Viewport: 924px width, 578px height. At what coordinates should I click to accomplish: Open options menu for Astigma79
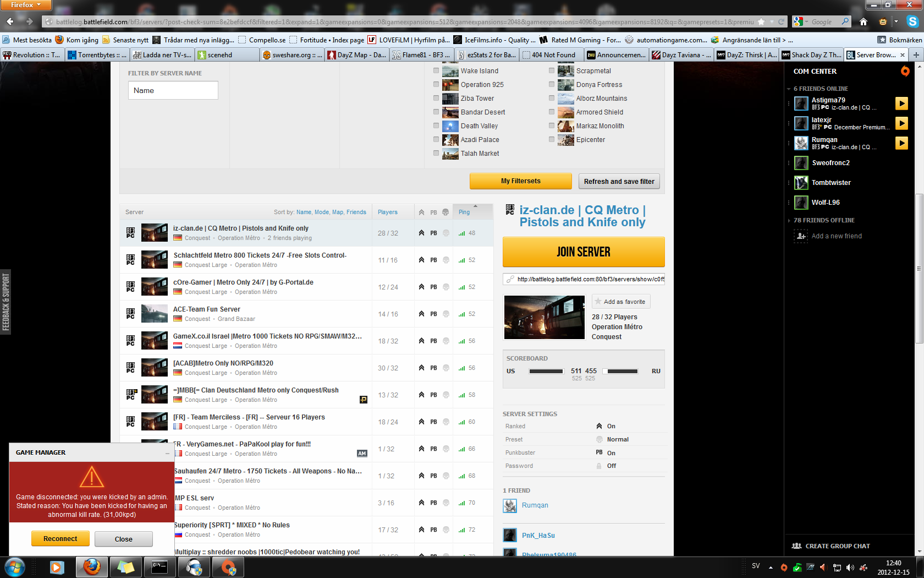[x=789, y=103]
